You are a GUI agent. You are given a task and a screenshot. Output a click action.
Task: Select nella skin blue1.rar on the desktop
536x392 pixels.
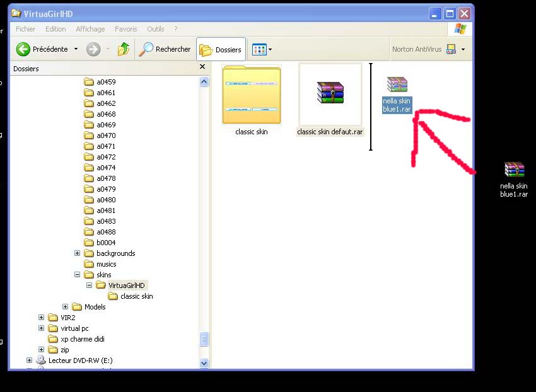click(x=514, y=180)
